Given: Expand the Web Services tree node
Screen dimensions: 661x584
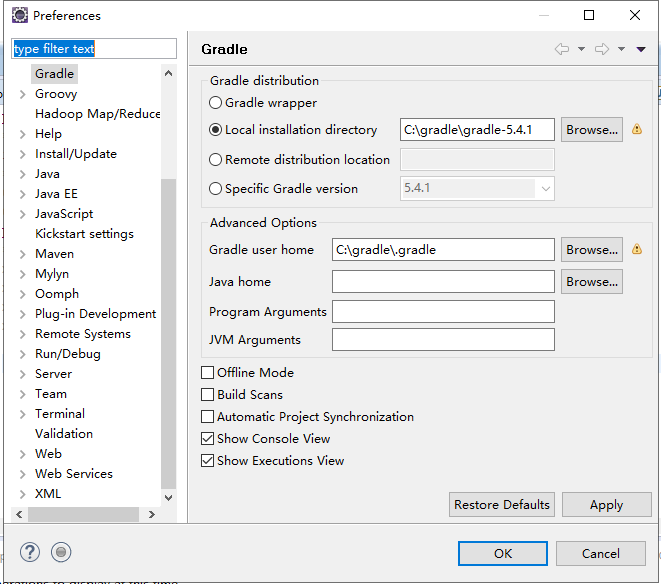Looking at the screenshot, I should 23,474.
